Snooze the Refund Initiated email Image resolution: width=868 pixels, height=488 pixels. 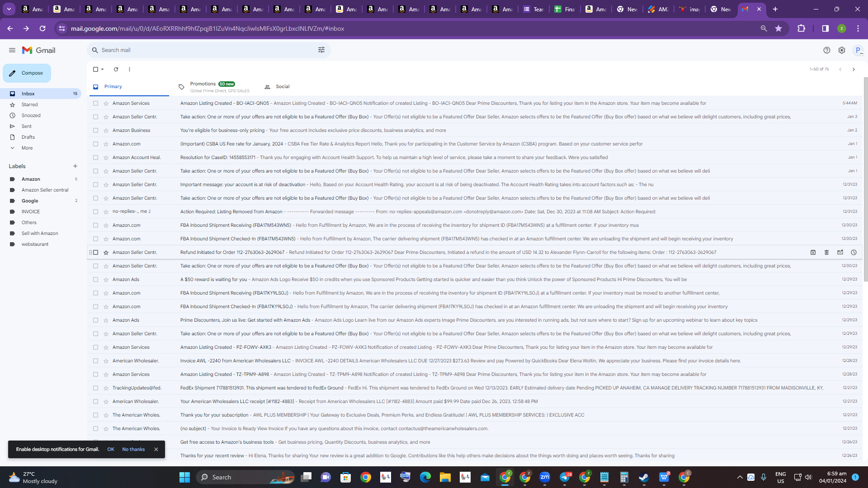click(854, 252)
